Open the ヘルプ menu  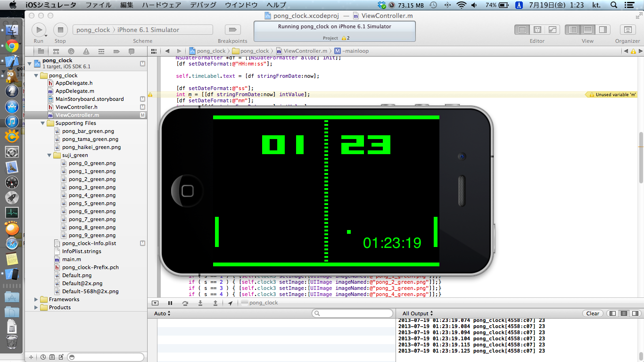coord(276,5)
